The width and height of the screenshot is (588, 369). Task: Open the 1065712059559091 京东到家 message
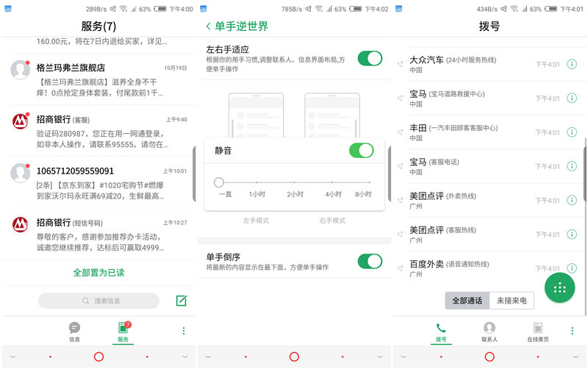[x=99, y=182]
